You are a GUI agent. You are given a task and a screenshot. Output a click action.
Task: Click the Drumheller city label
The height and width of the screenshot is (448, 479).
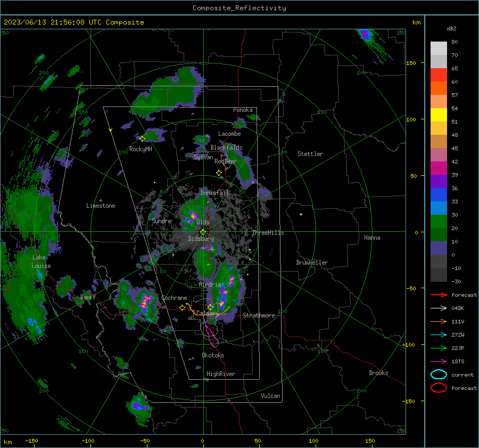click(x=312, y=263)
